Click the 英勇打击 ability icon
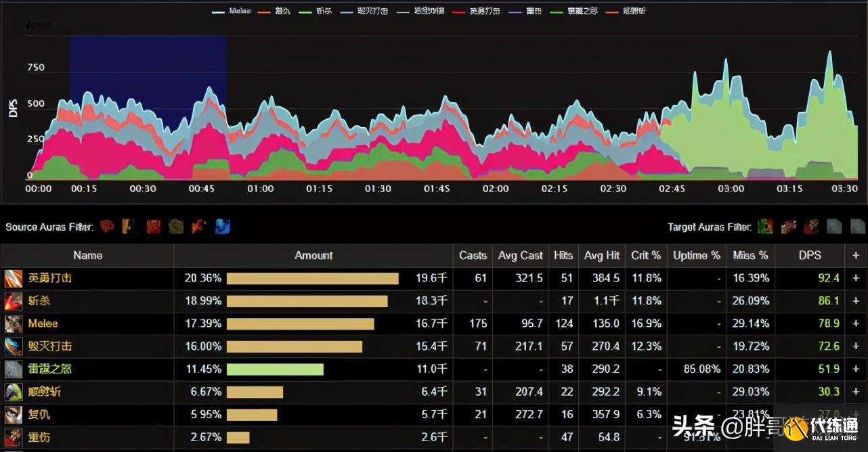 14,278
